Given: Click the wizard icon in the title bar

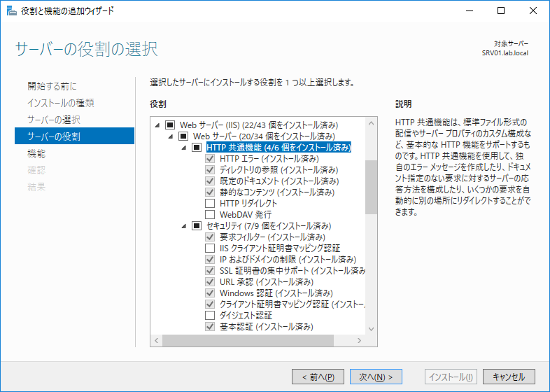Looking at the screenshot, I should coord(12,11).
